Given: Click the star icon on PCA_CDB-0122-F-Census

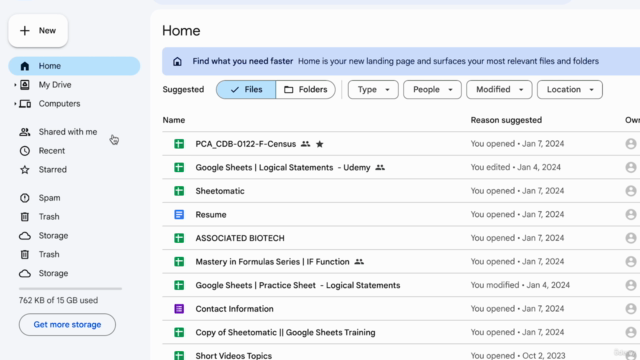Looking at the screenshot, I should click(x=320, y=144).
